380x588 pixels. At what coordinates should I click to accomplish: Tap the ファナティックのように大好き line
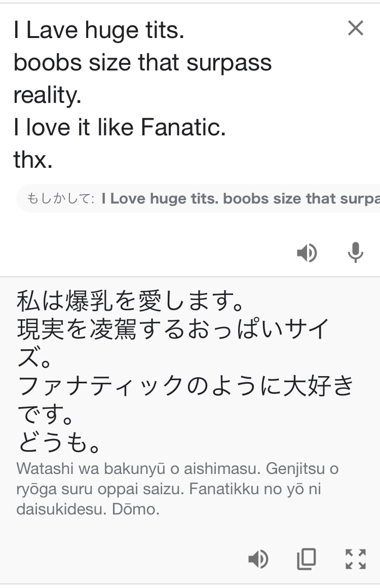185,386
